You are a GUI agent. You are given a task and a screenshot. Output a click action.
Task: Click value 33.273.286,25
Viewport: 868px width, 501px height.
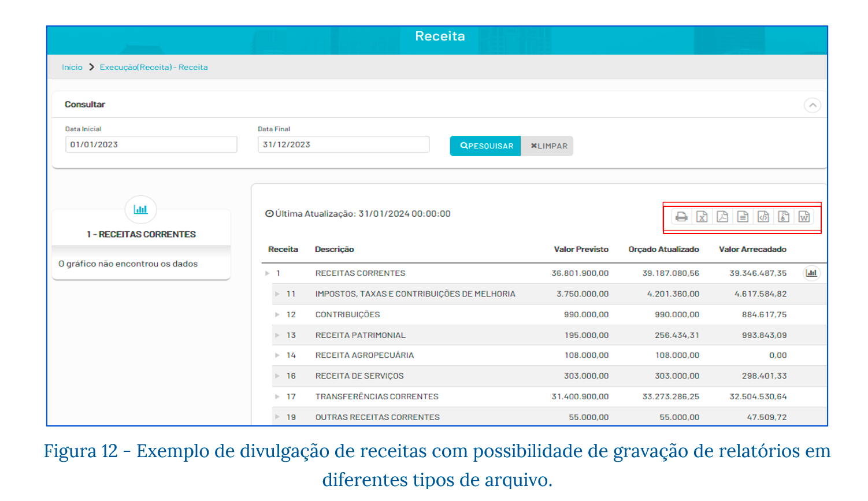coord(671,397)
